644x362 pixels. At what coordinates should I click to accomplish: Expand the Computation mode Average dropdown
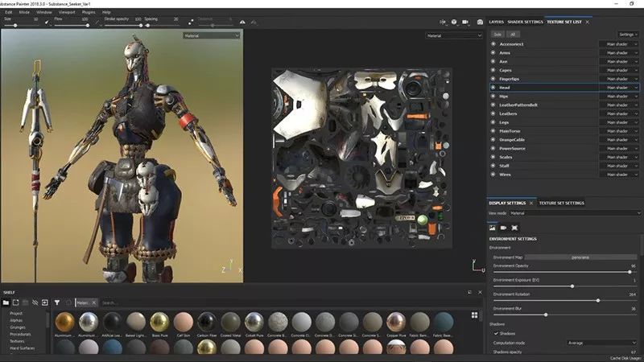pyautogui.click(x=600, y=343)
